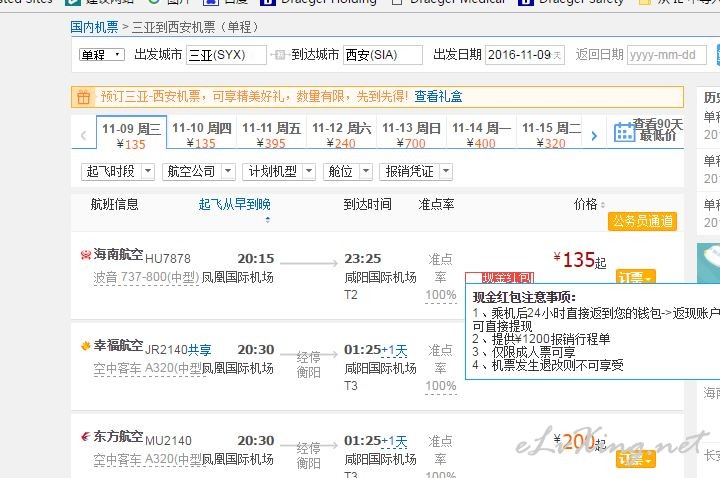Click 订票 button for Hainan HU7878 flight
This screenshot has height=478, width=720.
[635, 278]
